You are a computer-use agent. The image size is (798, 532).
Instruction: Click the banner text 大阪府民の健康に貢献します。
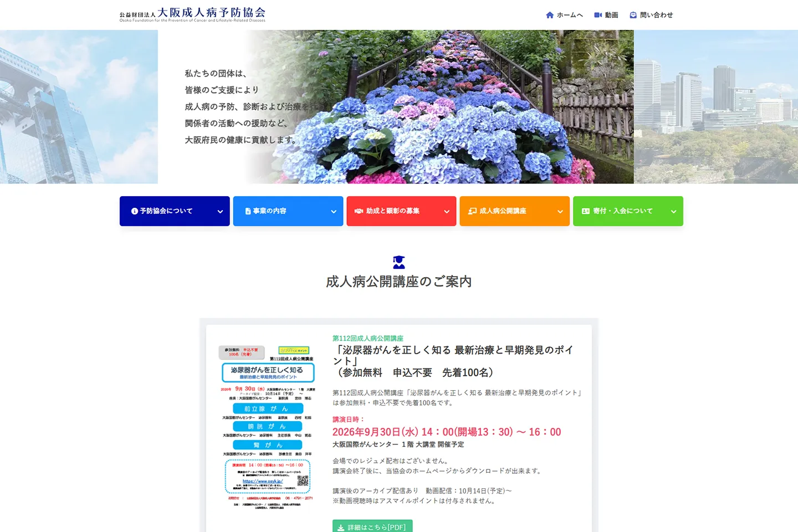242,140
